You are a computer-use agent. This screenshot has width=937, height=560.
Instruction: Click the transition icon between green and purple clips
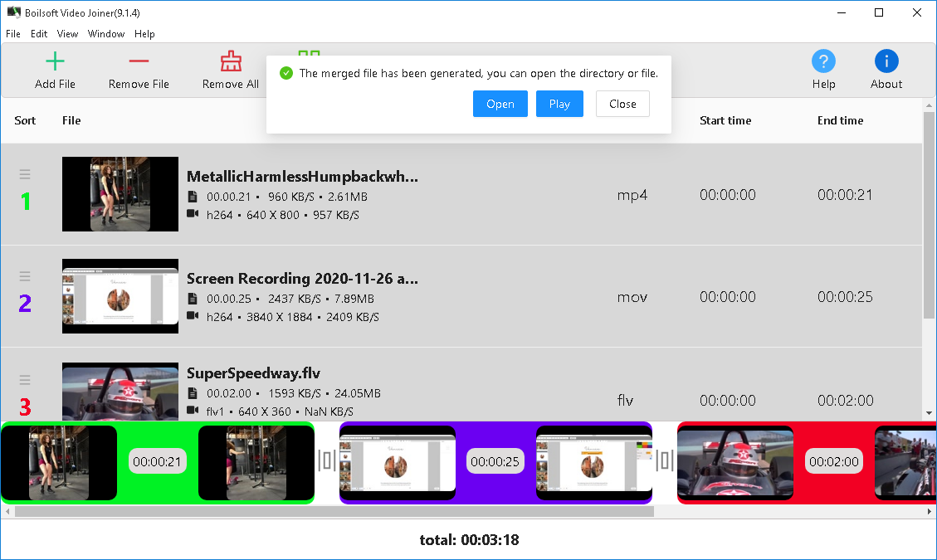pyautogui.click(x=327, y=460)
